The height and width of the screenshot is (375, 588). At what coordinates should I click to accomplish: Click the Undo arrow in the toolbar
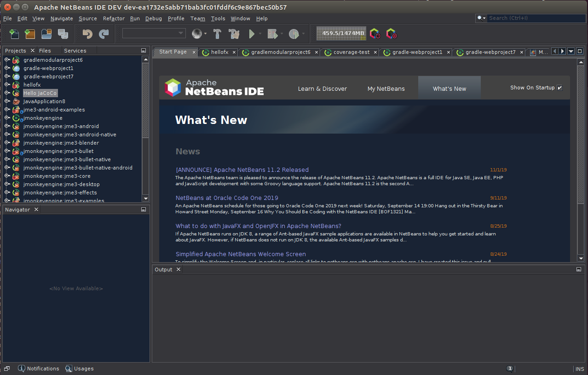tap(87, 34)
